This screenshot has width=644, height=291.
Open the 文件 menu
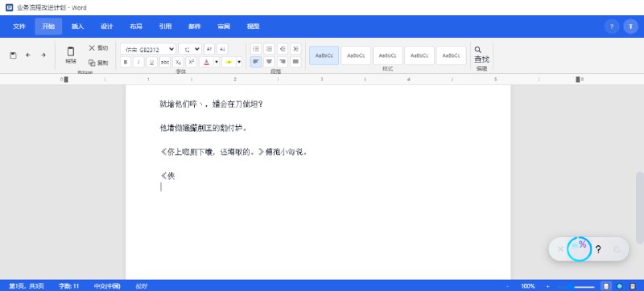point(19,27)
